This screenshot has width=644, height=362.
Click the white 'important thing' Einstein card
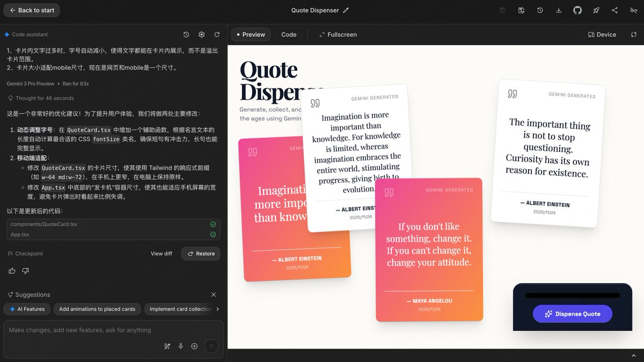click(x=548, y=153)
